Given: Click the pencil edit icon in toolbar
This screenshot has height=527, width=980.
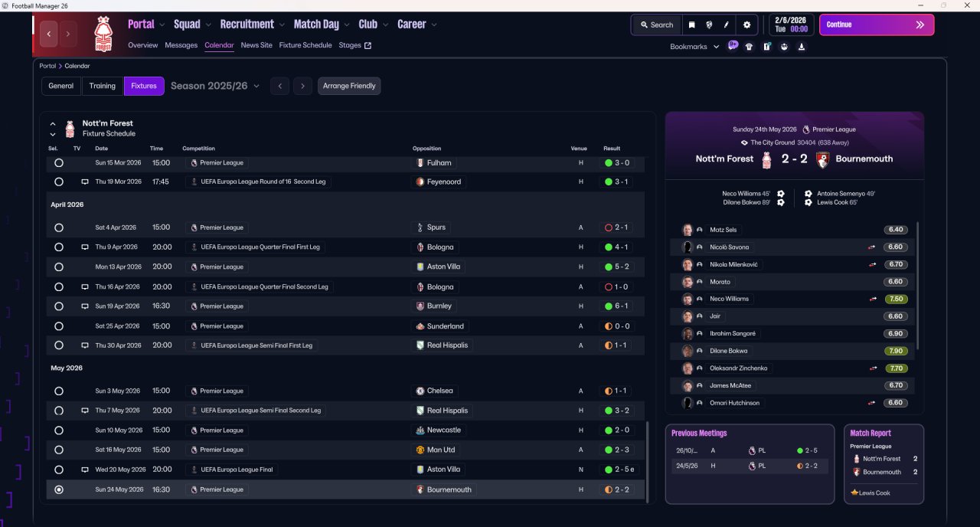Looking at the screenshot, I should click(727, 25).
